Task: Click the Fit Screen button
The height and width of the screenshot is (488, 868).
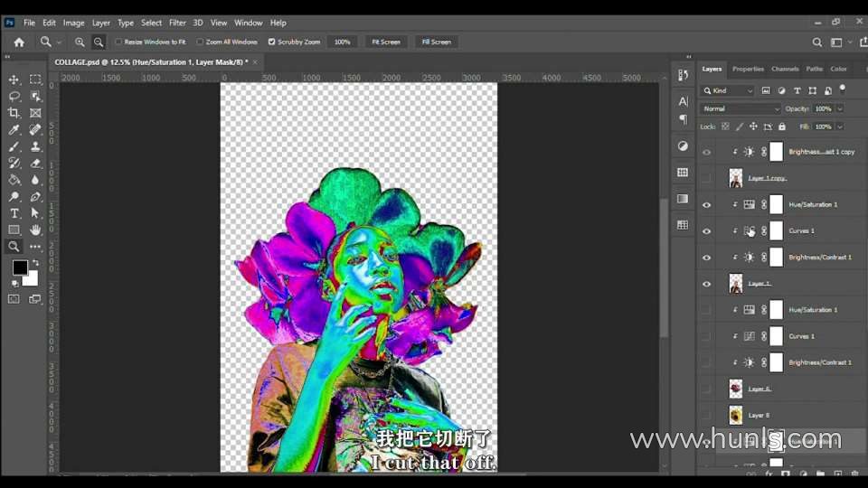Action: [x=386, y=42]
